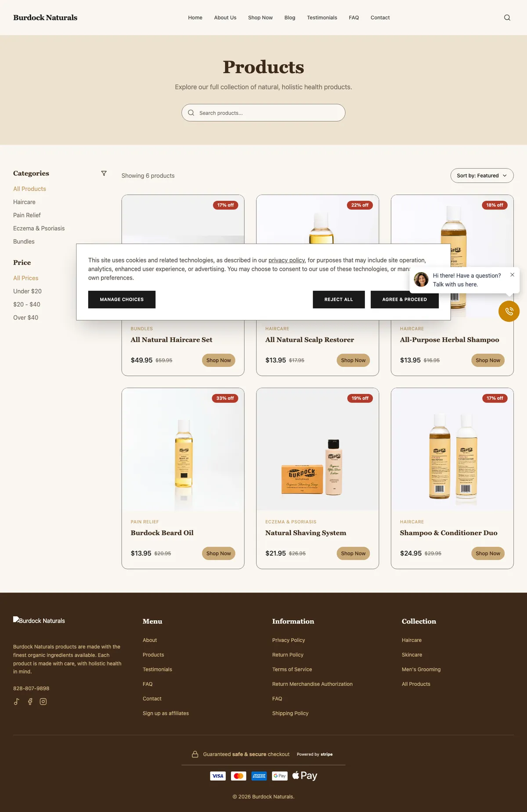This screenshot has width=527, height=812.
Task: Filter by Pain Relief category
Action: [x=27, y=215]
